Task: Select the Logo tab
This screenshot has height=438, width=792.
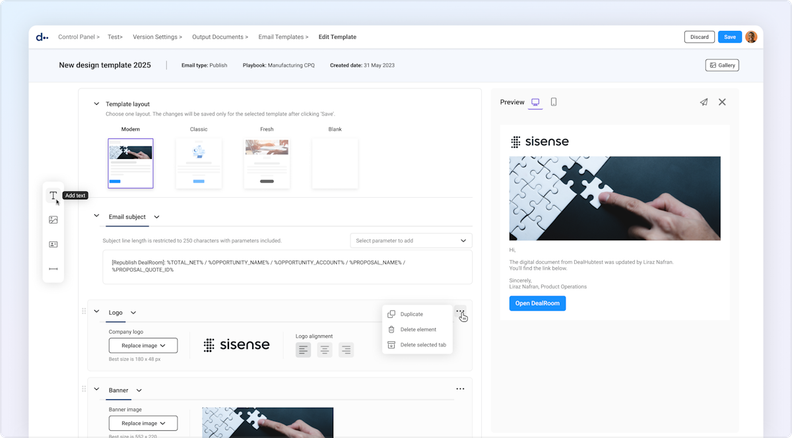Action: pyautogui.click(x=116, y=313)
